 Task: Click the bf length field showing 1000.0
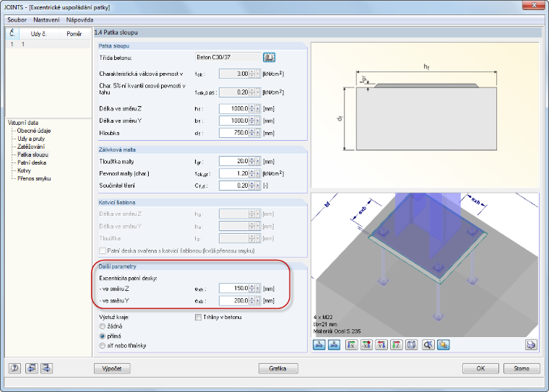tap(234, 121)
